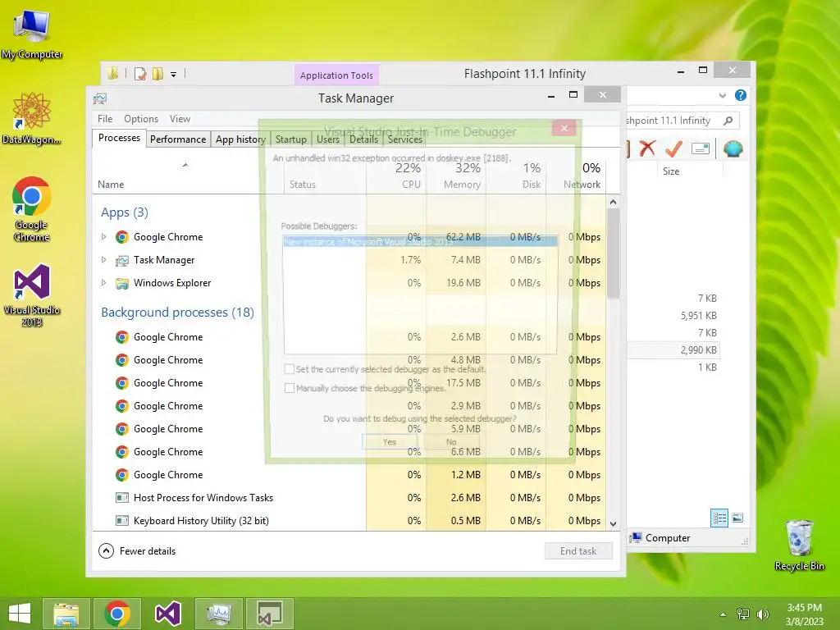Open the File menu in Task Manager

tap(105, 119)
